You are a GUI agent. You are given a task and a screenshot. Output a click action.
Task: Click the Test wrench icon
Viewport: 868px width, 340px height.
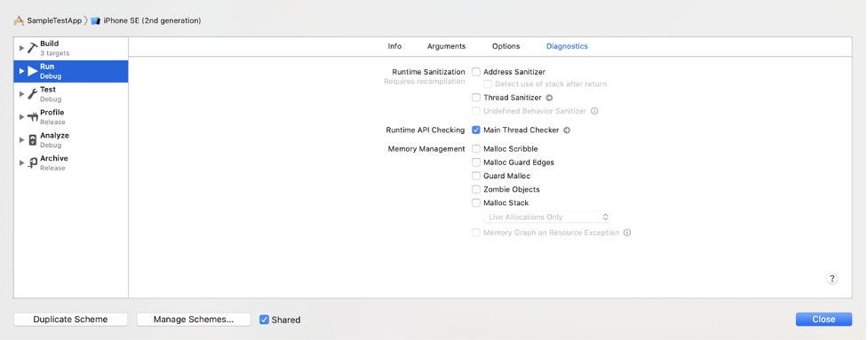[x=33, y=94]
